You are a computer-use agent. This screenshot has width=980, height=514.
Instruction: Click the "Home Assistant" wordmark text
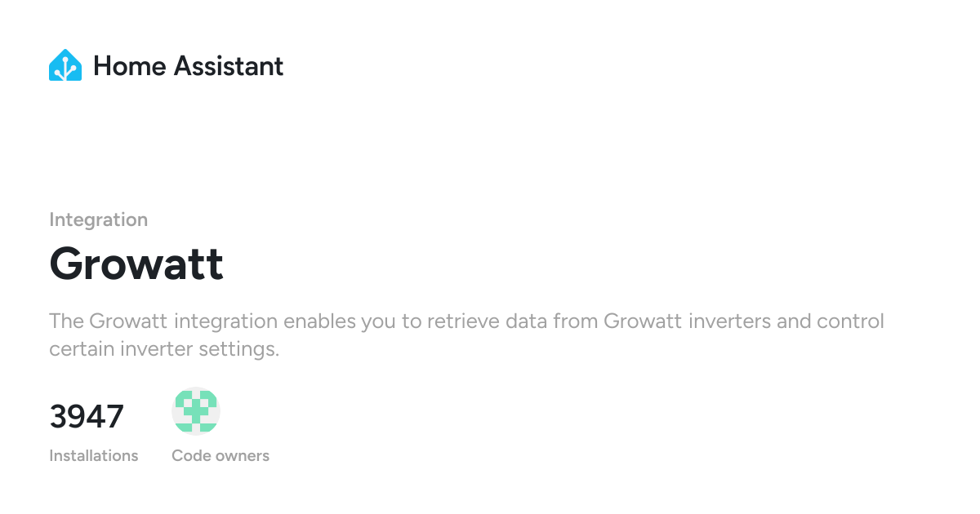pyautogui.click(x=188, y=66)
